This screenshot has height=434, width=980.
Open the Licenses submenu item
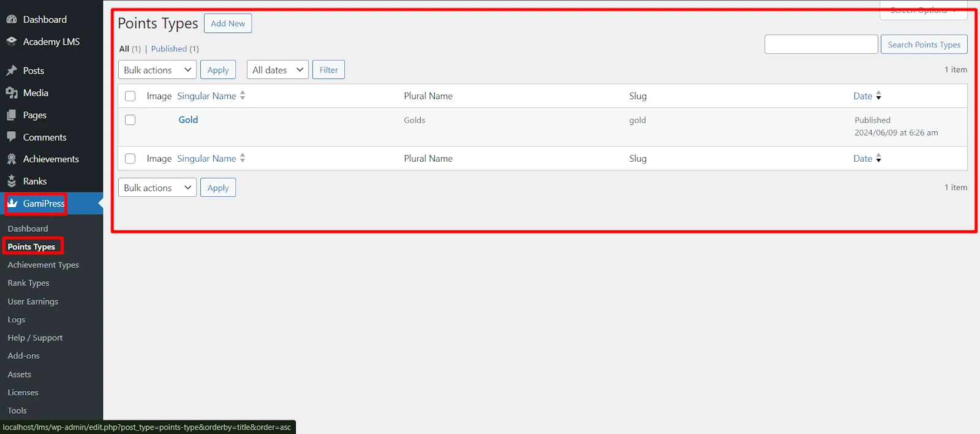23,392
